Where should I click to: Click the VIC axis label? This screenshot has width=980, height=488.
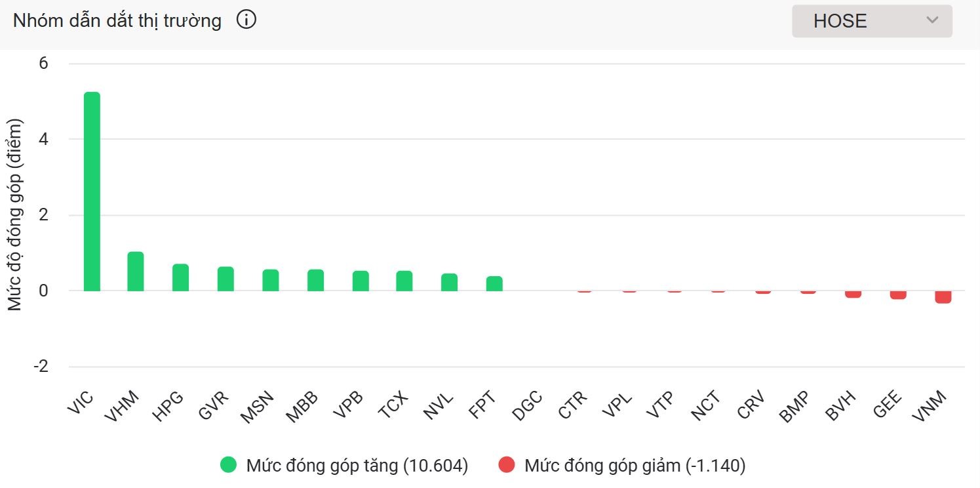(x=81, y=402)
